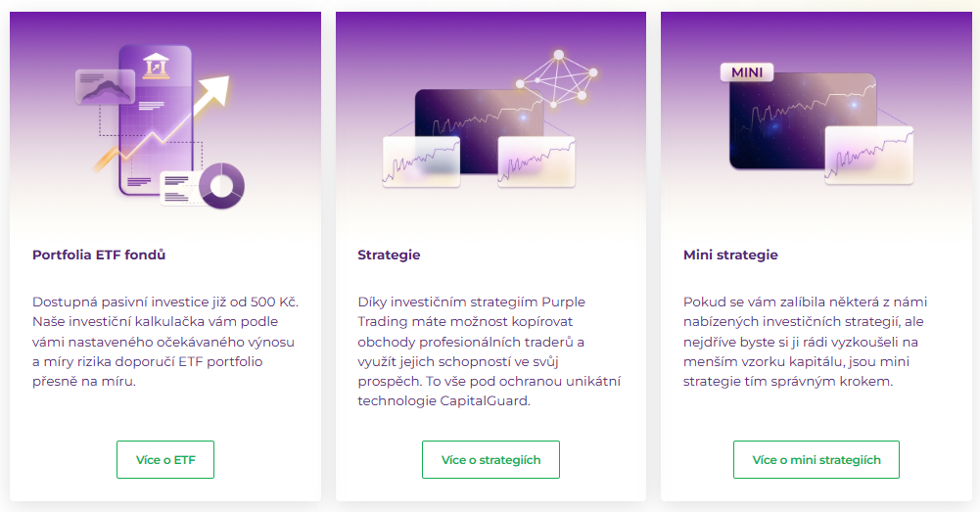Screen dimensions: 980x512
Task: Click the Portfolia ETF fondů heading
Action: pos(99,255)
